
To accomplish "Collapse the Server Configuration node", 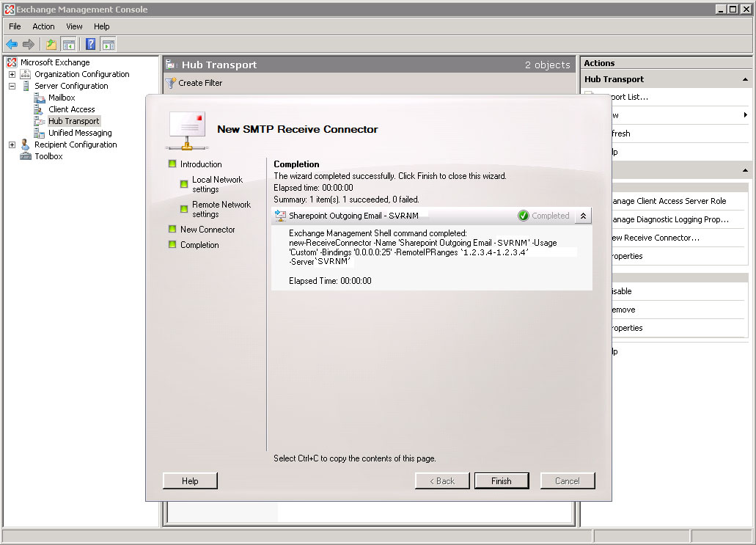I will [12, 86].
